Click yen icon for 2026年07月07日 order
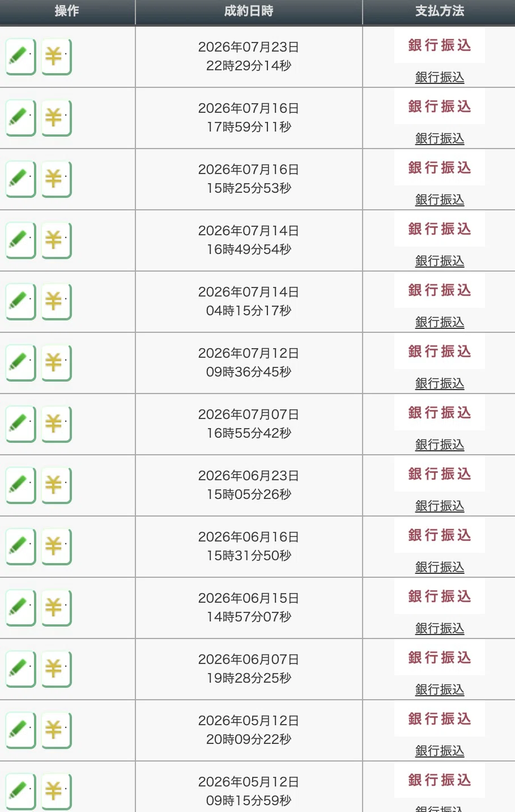 pyautogui.click(x=56, y=424)
